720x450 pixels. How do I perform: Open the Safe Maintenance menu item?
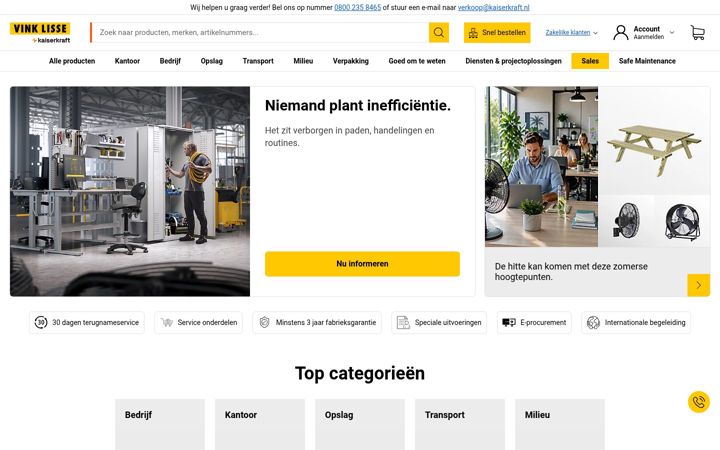point(647,61)
